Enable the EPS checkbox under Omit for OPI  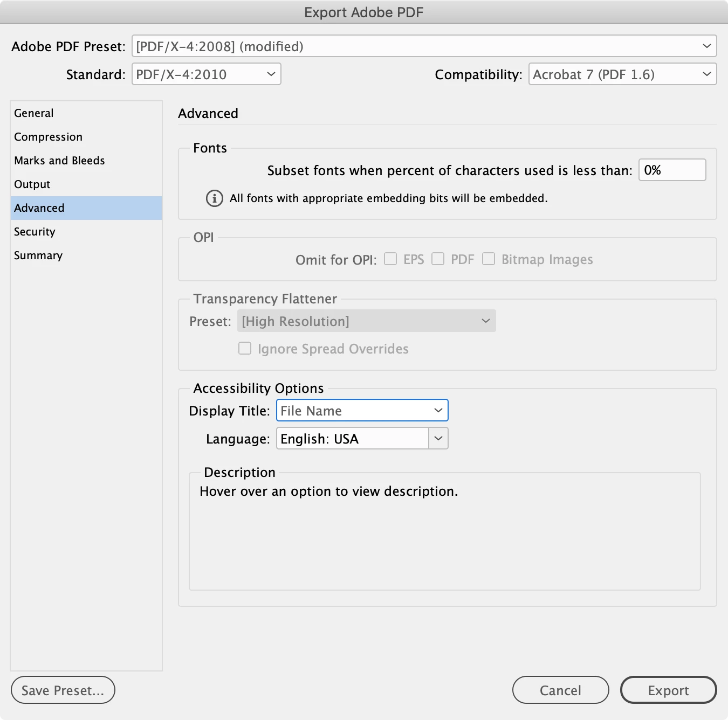(x=390, y=259)
